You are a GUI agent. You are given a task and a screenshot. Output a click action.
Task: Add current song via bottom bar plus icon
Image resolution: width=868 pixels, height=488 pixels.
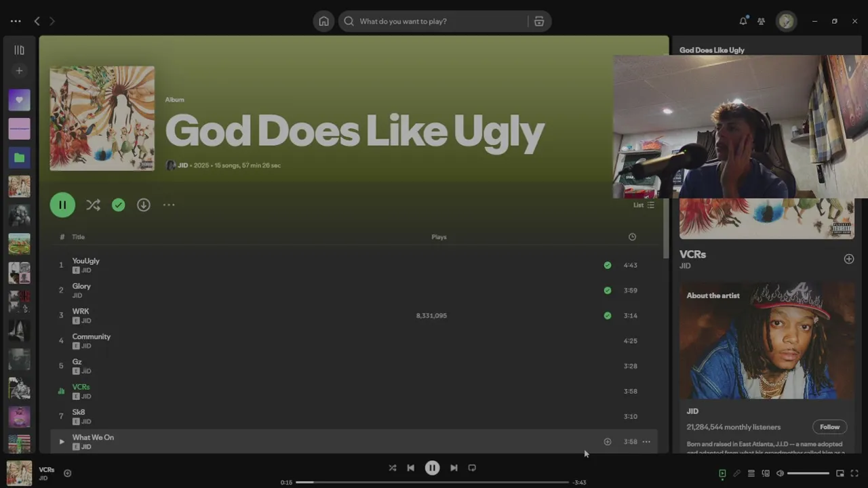pyautogui.click(x=67, y=473)
